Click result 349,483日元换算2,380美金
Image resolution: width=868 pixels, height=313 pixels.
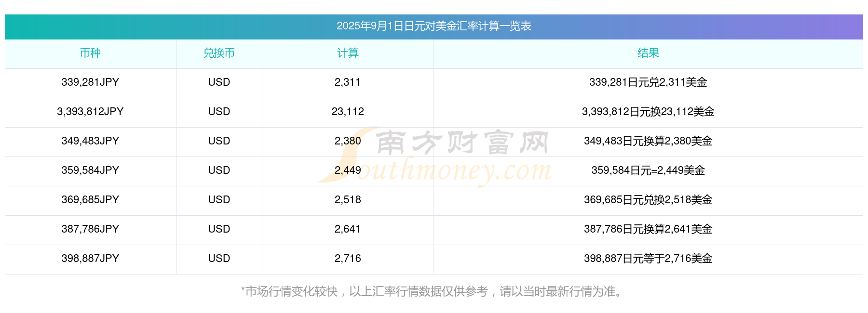[648, 141]
